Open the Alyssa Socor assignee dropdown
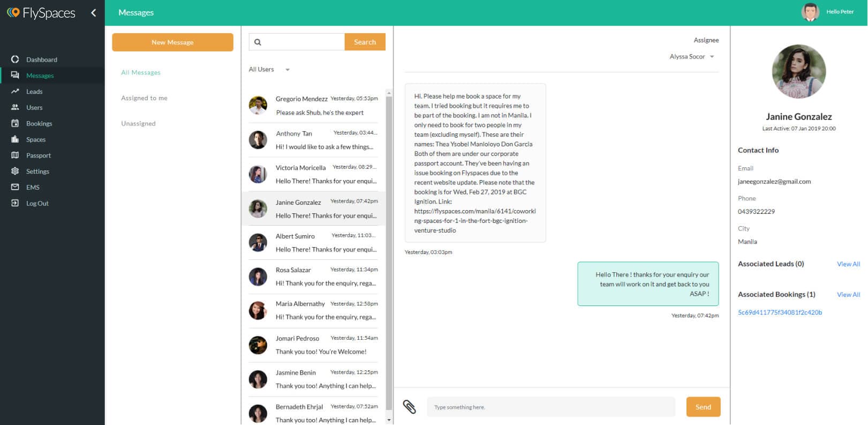 (x=692, y=57)
